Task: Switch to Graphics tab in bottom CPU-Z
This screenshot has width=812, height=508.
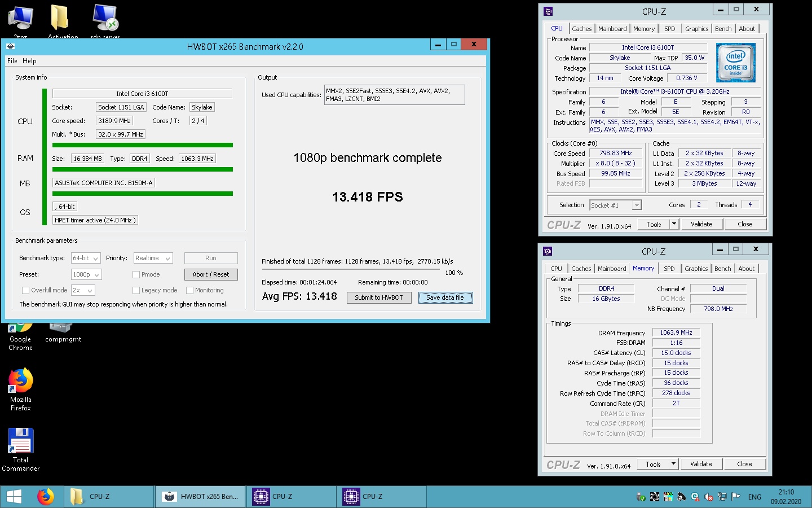Action: pyautogui.click(x=696, y=269)
